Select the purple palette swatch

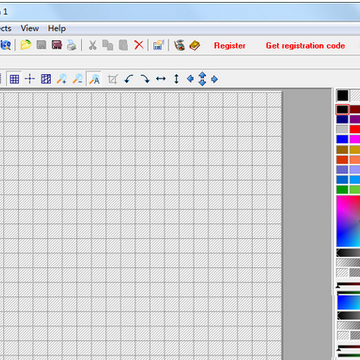click(355, 119)
